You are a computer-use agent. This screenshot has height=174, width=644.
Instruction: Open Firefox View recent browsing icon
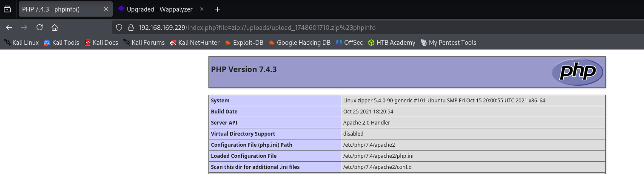pyautogui.click(x=7, y=9)
